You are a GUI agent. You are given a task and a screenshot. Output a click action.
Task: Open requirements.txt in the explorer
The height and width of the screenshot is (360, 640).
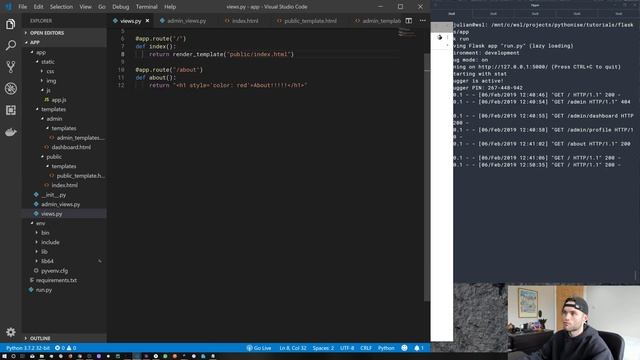click(64, 280)
